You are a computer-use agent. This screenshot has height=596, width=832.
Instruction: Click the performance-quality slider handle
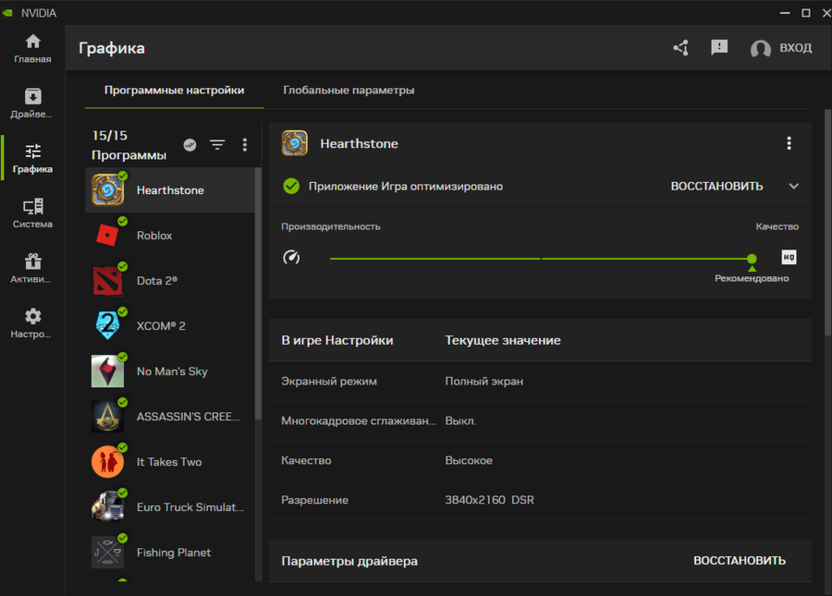pos(752,259)
